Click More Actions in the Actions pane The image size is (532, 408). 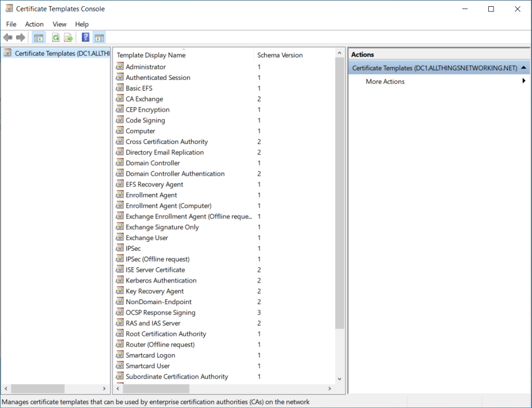point(385,81)
